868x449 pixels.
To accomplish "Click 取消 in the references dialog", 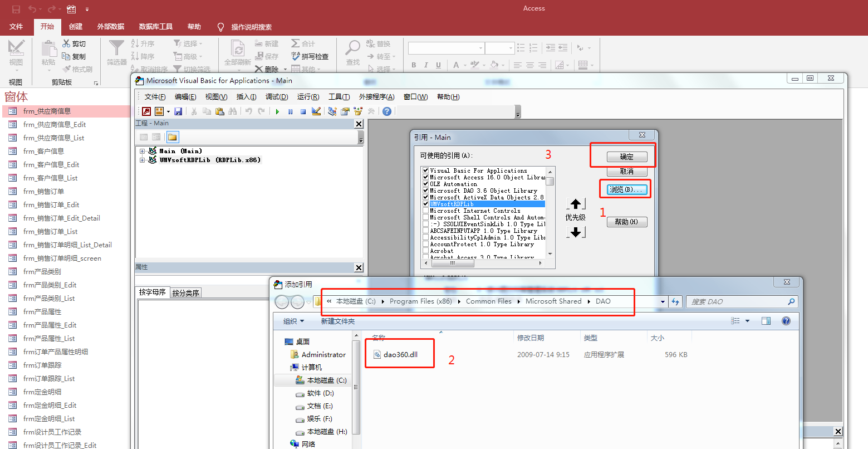I will pos(627,172).
